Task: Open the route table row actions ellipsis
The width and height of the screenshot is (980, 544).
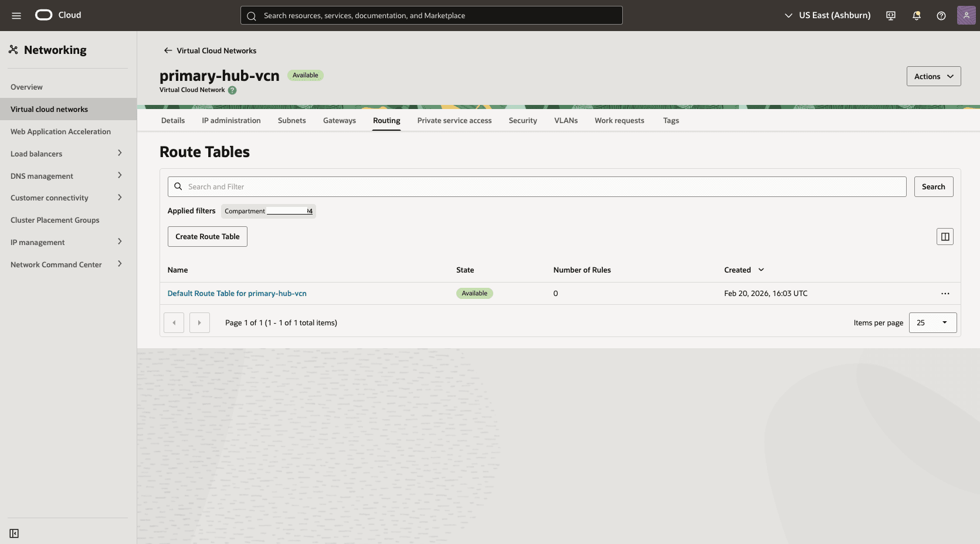Action: (x=945, y=293)
